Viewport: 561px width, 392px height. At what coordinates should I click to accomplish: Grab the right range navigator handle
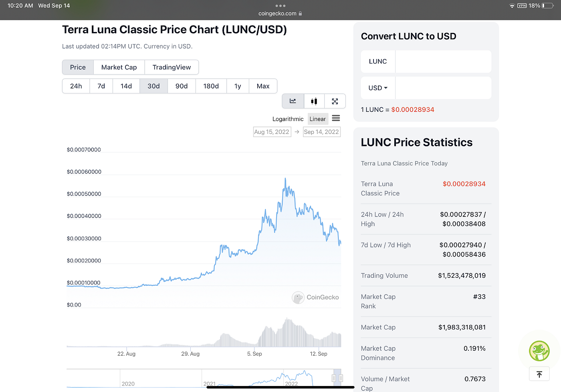tap(341, 378)
